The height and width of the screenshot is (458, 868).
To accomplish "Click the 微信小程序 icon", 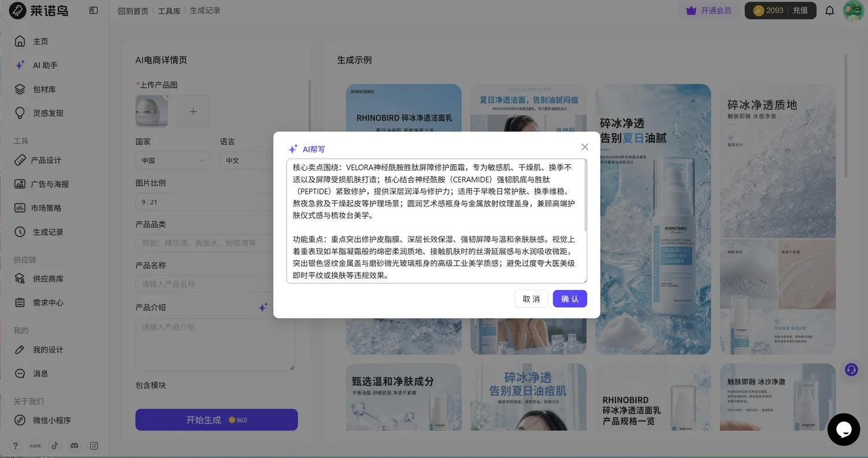I will coord(20,420).
